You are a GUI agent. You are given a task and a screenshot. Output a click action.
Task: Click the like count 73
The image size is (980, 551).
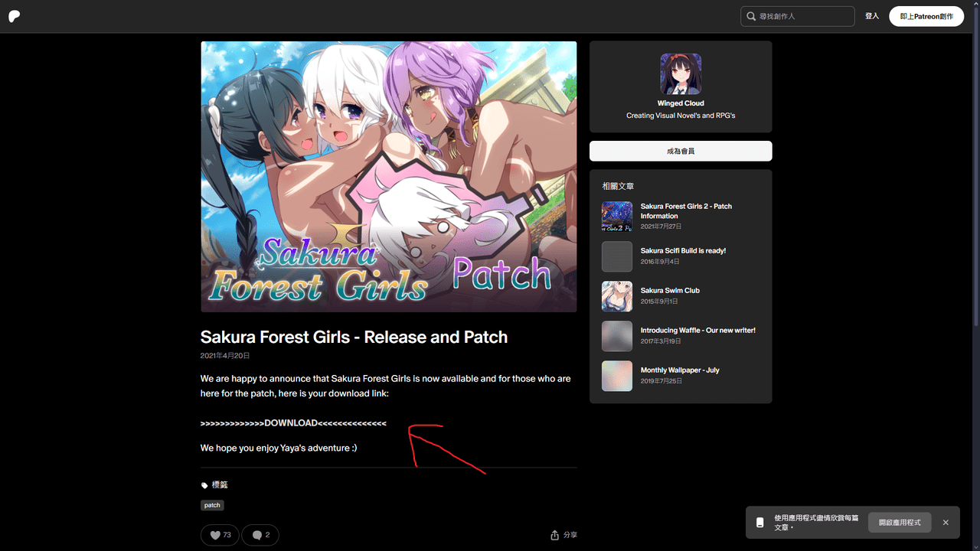227,535
